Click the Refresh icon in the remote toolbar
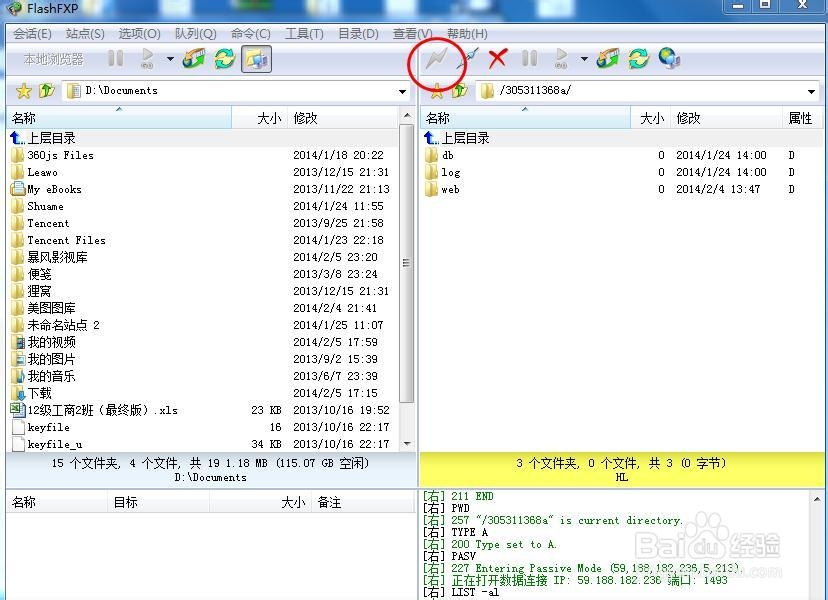 click(638, 59)
